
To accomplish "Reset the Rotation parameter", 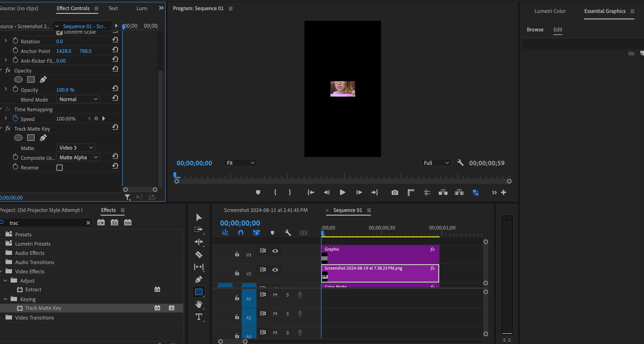I will (x=115, y=40).
